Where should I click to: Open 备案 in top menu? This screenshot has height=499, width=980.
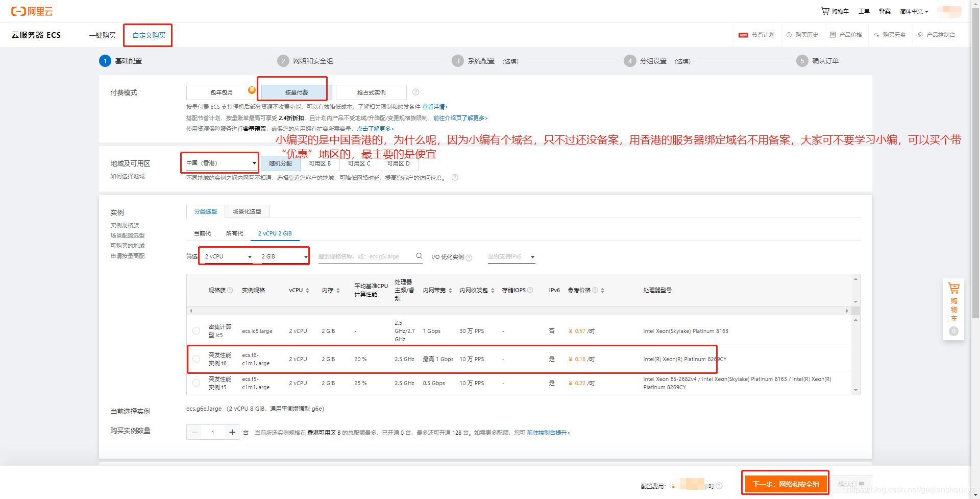pyautogui.click(x=885, y=11)
